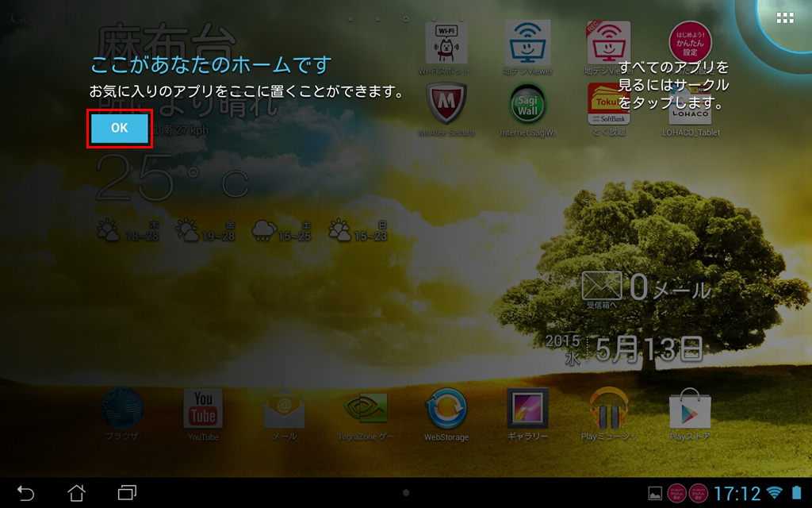The image size is (812, 508).
Task: Open the Play Store shopping bag
Action: (x=689, y=410)
